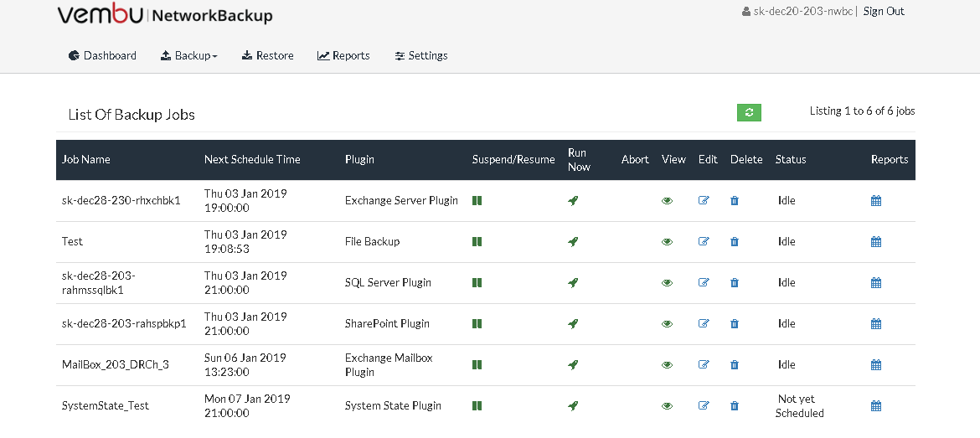The height and width of the screenshot is (438, 980).
Task: Click the Plugin column header
Action: pos(359,159)
